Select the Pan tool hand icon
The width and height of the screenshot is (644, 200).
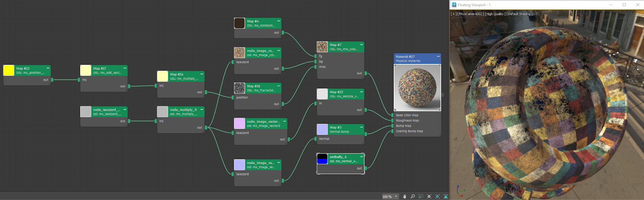(x=405, y=196)
